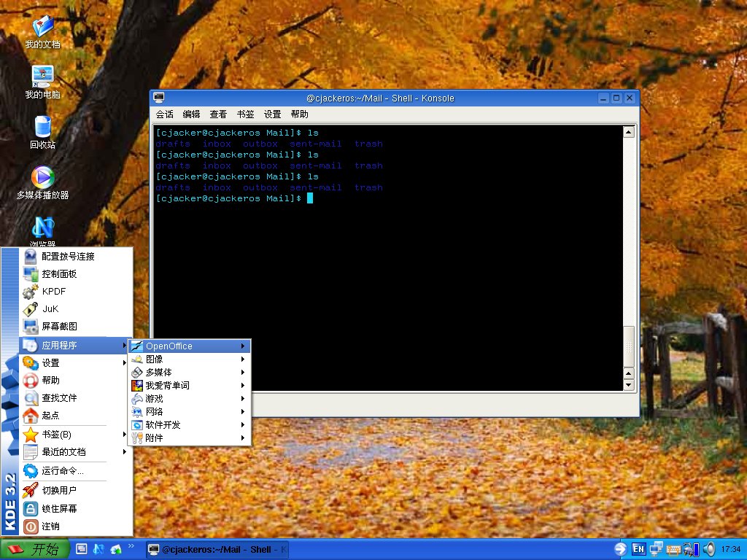Open the 回收站 recycle bin icon
Screen dimensions: 747x560
click(x=42, y=132)
